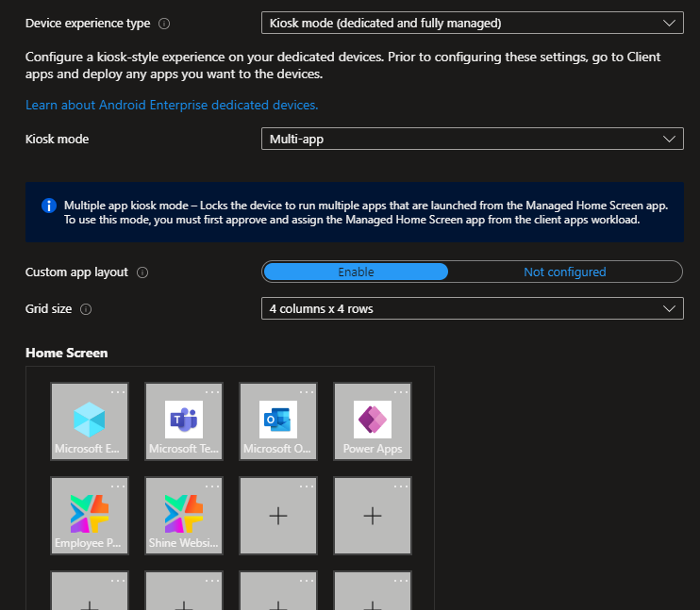Viewport: 700px width, 610px height.
Task: Click the Microsoft Outlook app tile
Action: click(278, 420)
